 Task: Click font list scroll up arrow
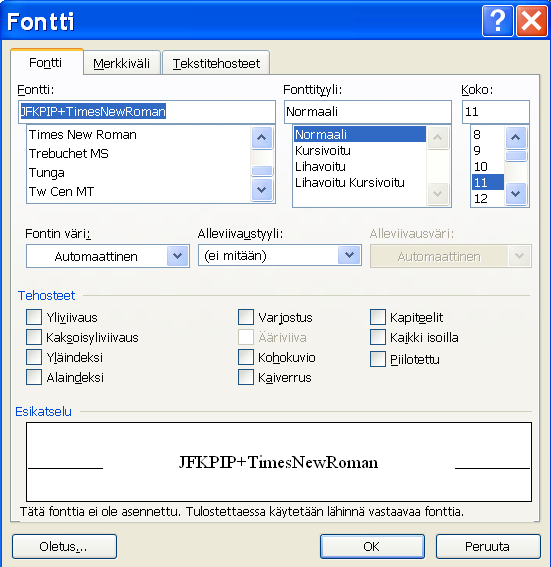pos(262,137)
